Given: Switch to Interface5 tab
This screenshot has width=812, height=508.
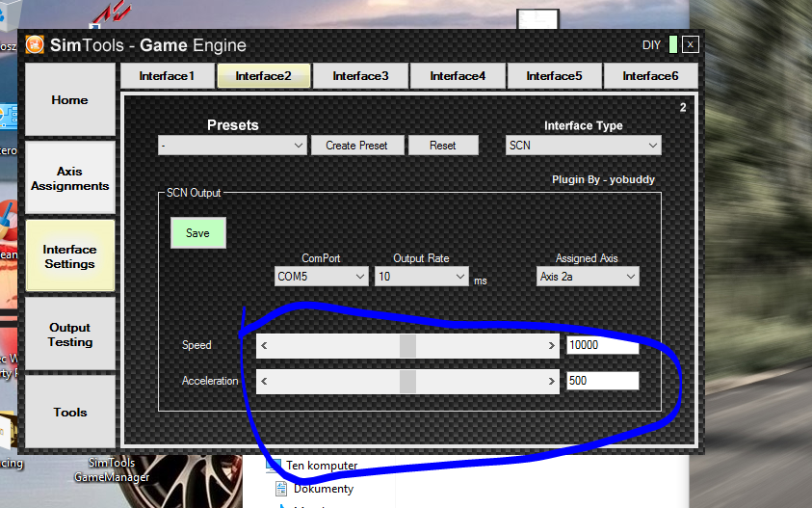Looking at the screenshot, I should [x=554, y=76].
